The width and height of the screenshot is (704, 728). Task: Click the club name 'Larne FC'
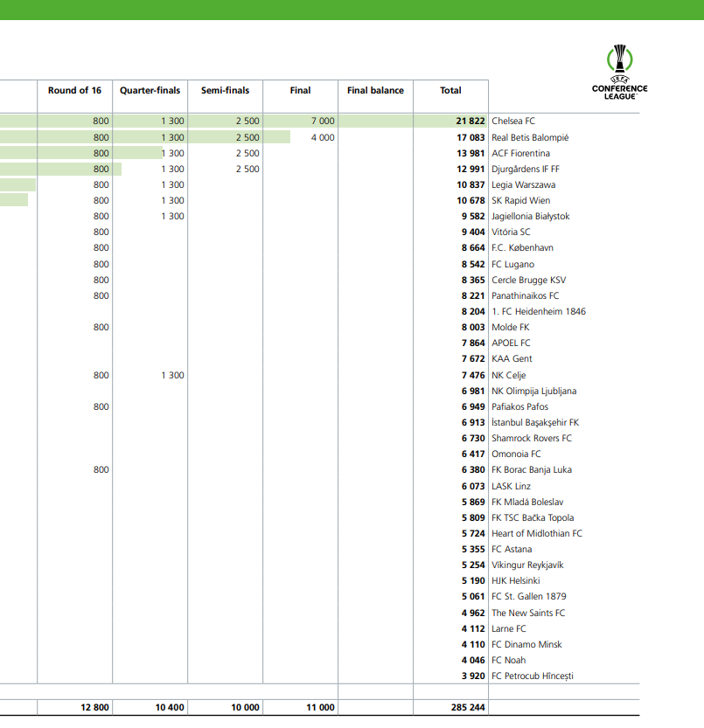coord(509,628)
